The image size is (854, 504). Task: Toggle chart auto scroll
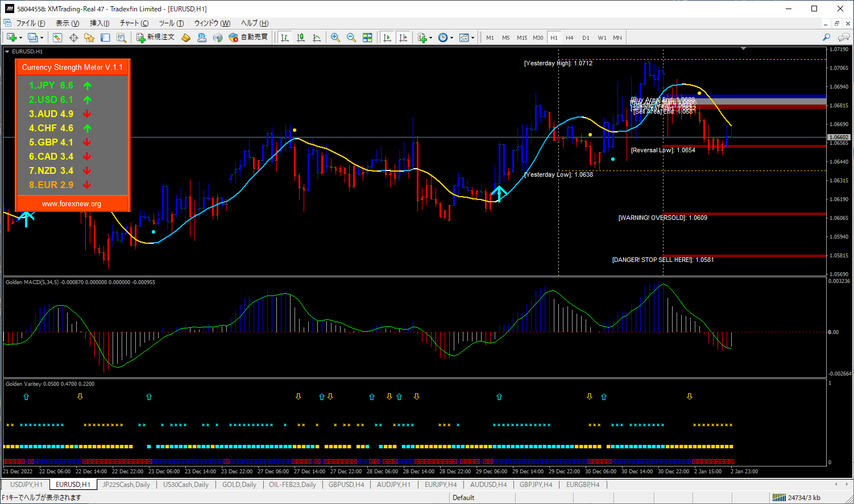tap(387, 38)
